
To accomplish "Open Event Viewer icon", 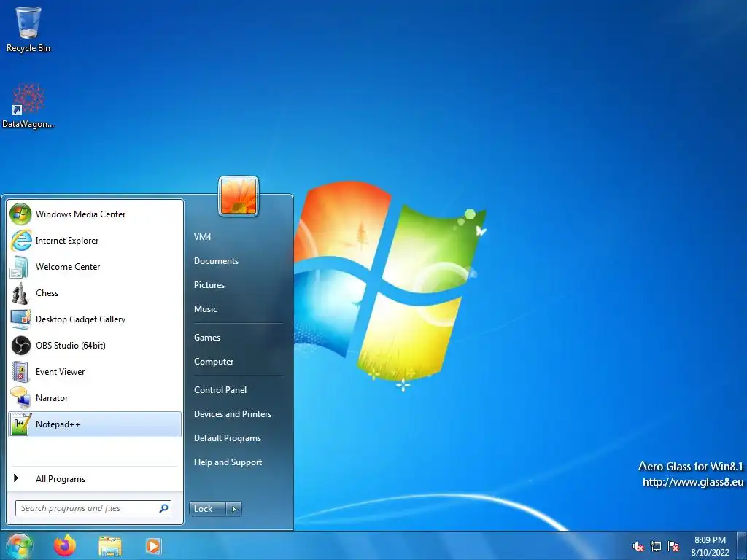I will pos(20,371).
